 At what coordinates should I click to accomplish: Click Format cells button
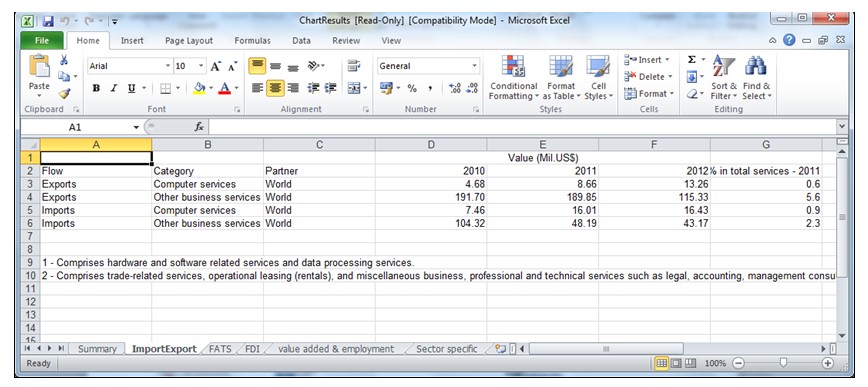648,94
